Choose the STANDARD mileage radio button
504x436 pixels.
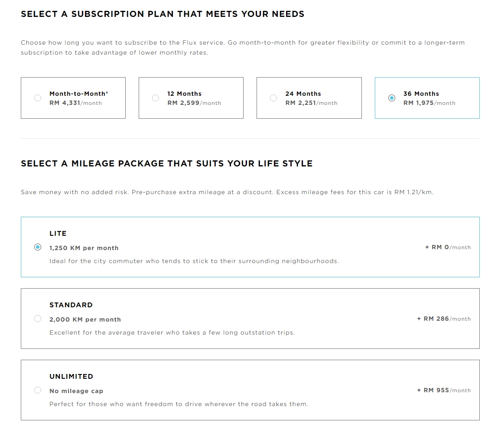click(38, 319)
